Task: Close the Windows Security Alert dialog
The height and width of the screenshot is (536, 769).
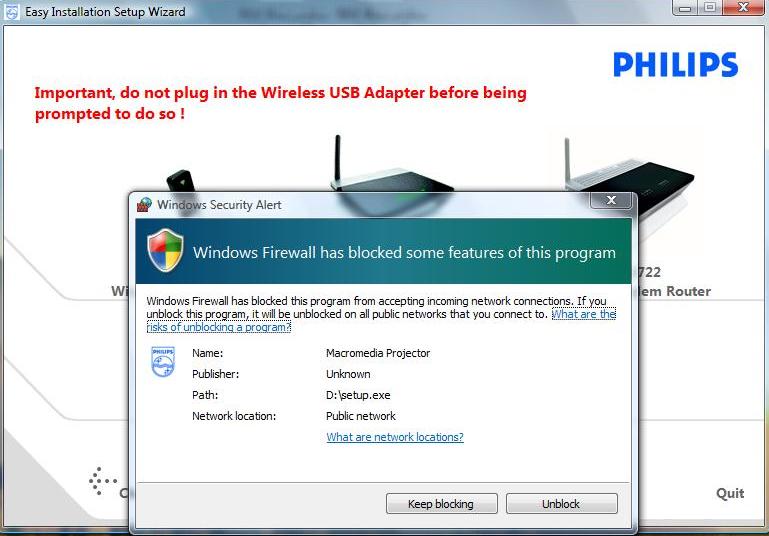Action: [x=611, y=200]
